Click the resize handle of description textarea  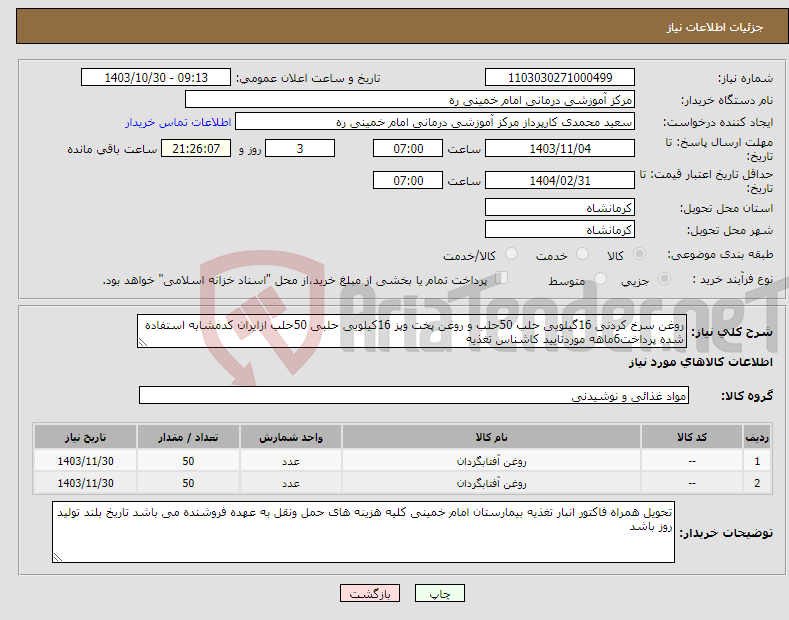click(x=143, y=342)
